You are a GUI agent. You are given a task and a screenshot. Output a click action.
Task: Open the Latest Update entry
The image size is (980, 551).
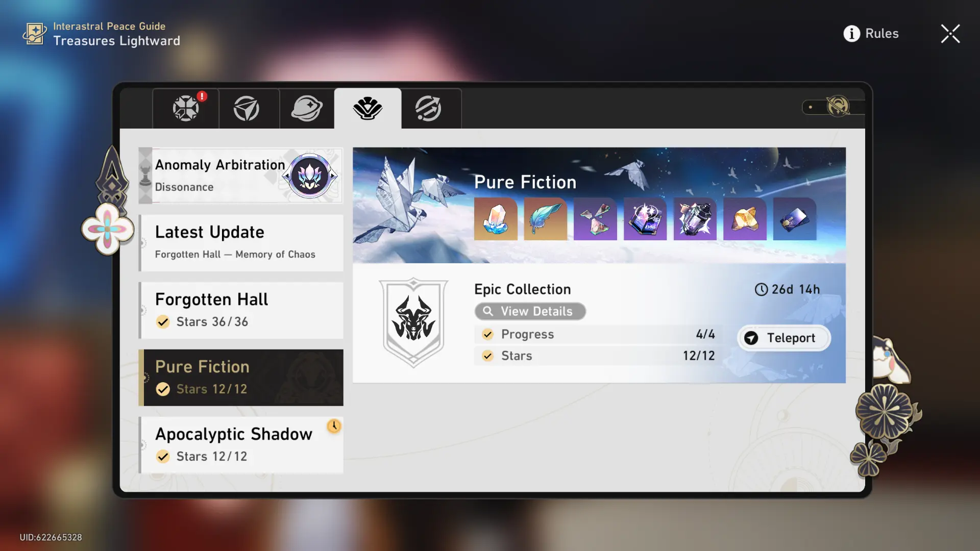tap(241, 243)
